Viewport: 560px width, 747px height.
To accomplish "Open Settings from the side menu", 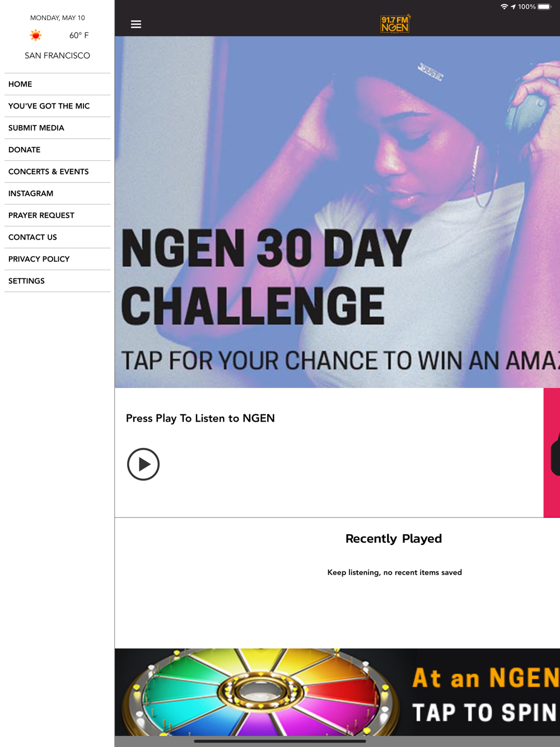I will point(57,281).
